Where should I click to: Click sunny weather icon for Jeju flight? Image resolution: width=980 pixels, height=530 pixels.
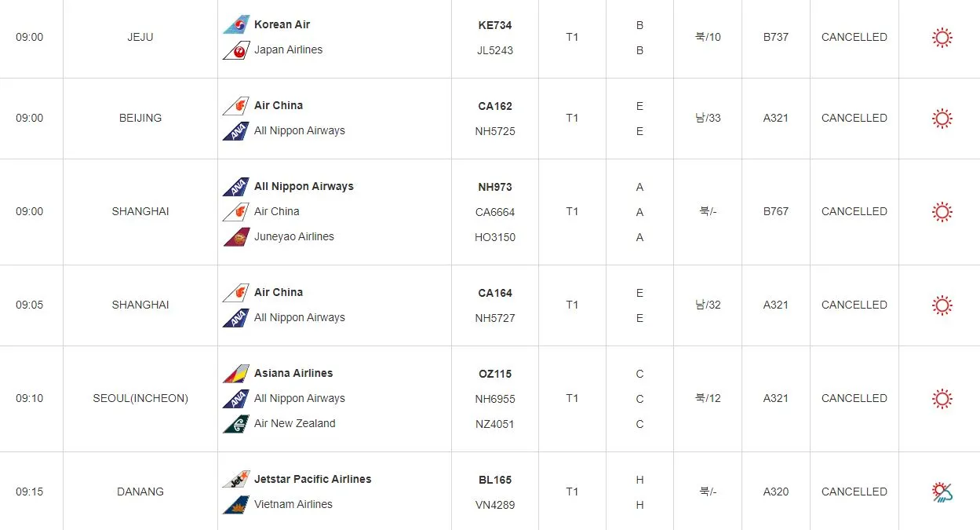pos(942,38)
